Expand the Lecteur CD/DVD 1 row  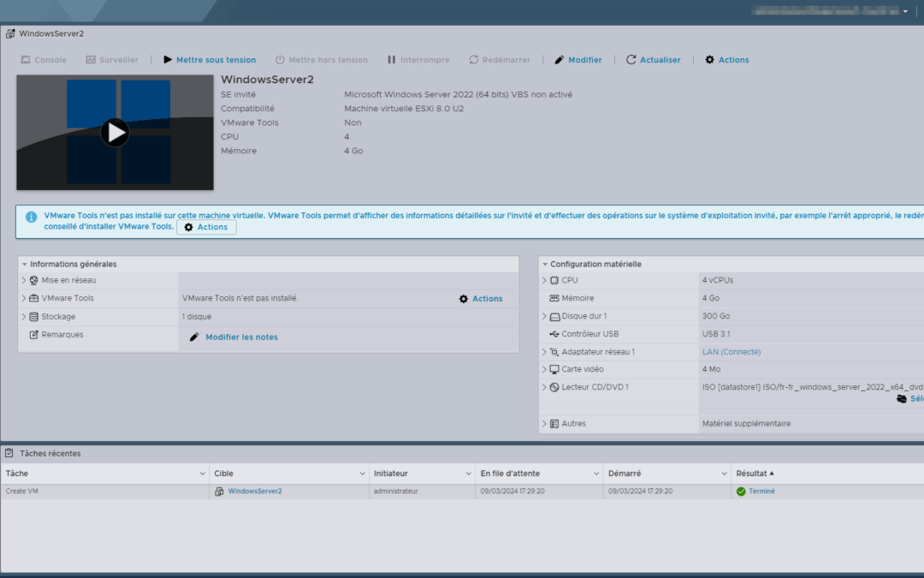pos(544,388)
